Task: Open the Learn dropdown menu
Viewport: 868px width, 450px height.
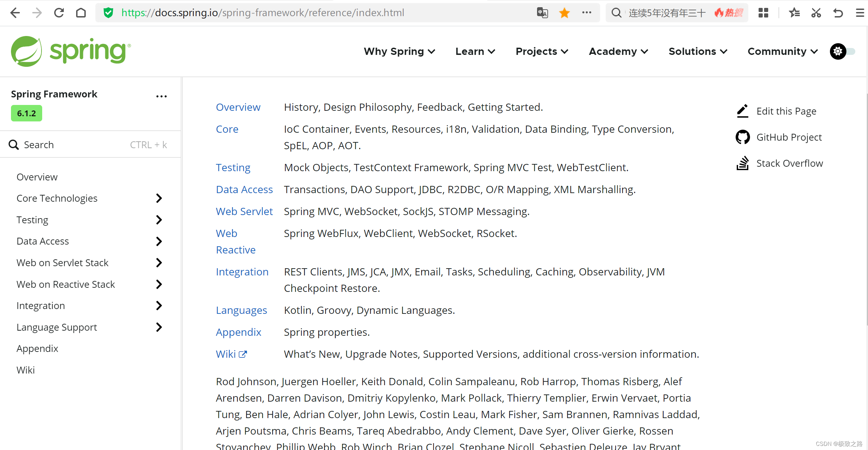Action: 475,51
